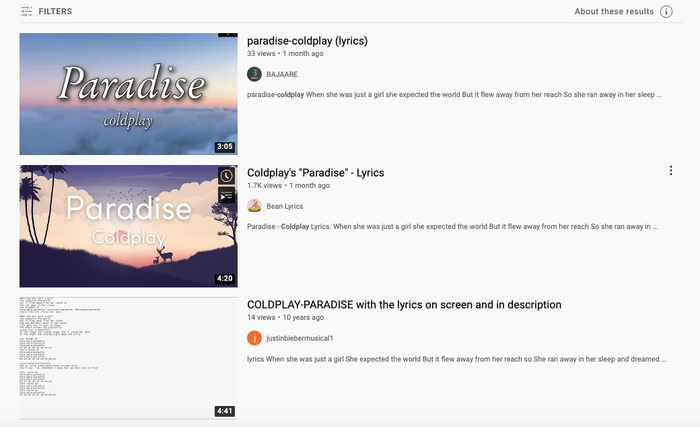Click the 4:20 duration badge

225,279
